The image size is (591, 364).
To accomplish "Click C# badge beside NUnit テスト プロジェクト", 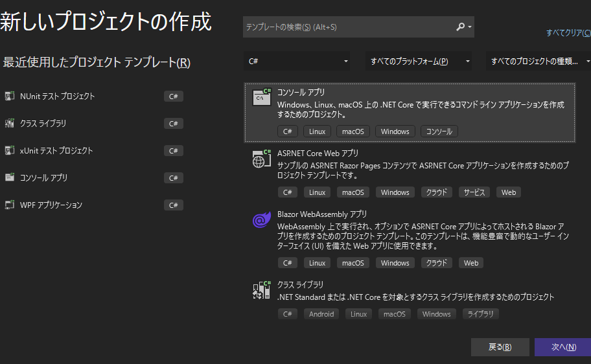I will [x=174, y=96].
